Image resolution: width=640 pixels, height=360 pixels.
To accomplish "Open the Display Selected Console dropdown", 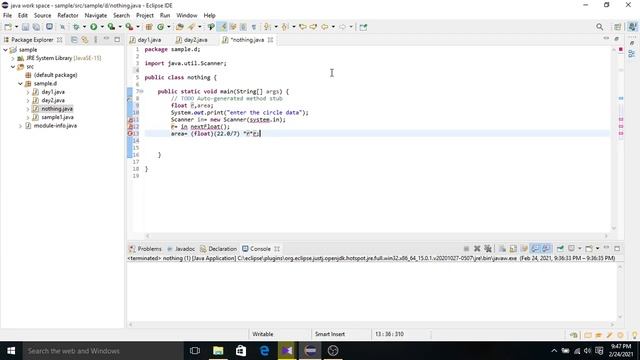I will click(580, 249).
